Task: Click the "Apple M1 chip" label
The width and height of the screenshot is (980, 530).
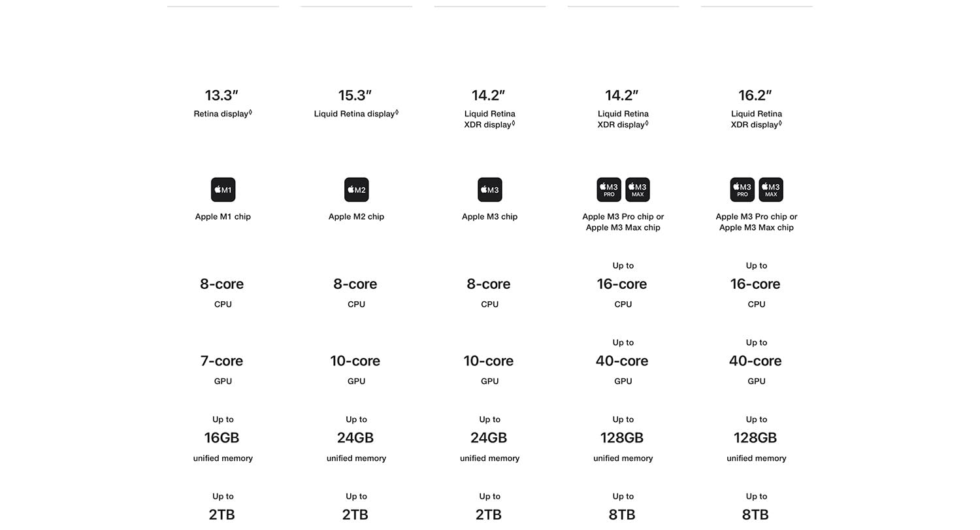Action: (x=223, y=216)
